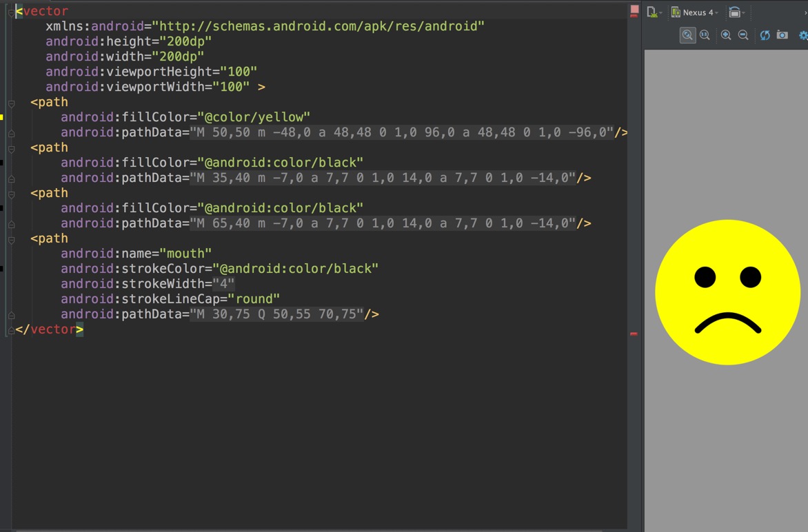
Task: Click the @color/yellow resource reference
Action: (x=257, y=117)
